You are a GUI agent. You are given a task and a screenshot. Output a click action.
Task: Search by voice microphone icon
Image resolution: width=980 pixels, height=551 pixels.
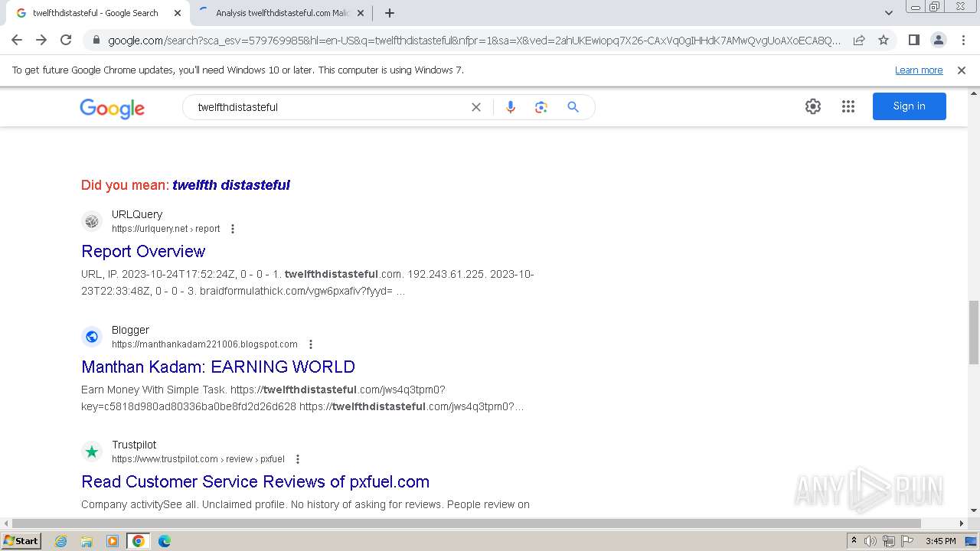511,107
